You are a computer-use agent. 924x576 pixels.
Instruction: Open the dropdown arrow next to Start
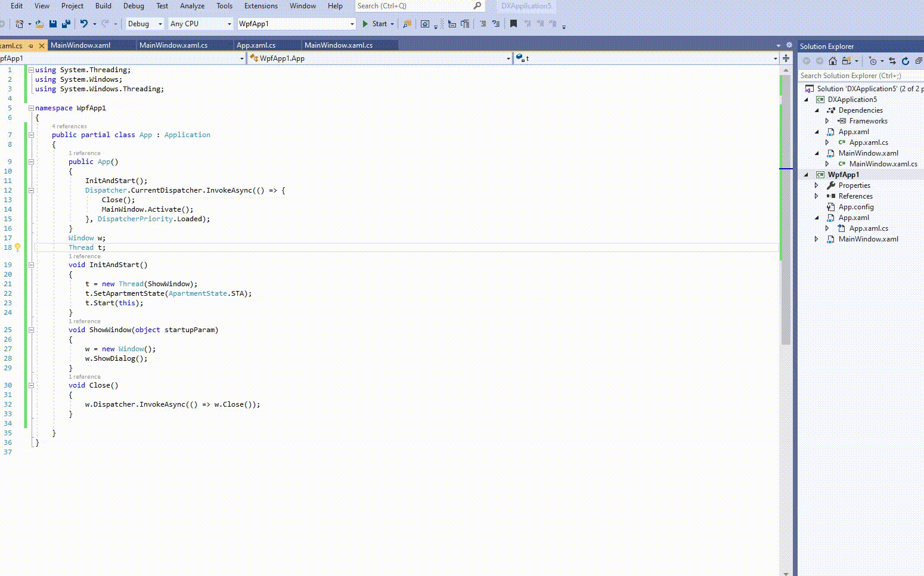pos(392,24)
